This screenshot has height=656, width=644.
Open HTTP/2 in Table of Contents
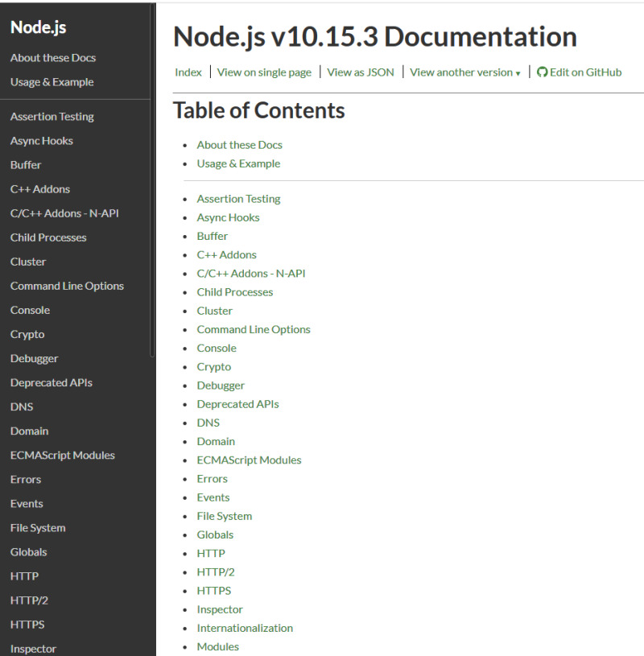coord(216,572)
